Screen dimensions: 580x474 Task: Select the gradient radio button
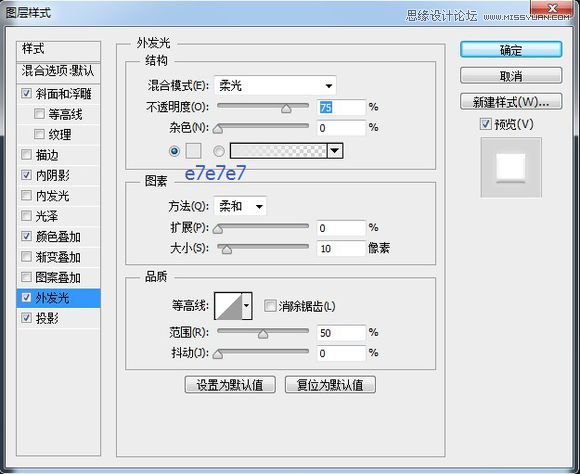pyautogui.click(x=219, y=151)
